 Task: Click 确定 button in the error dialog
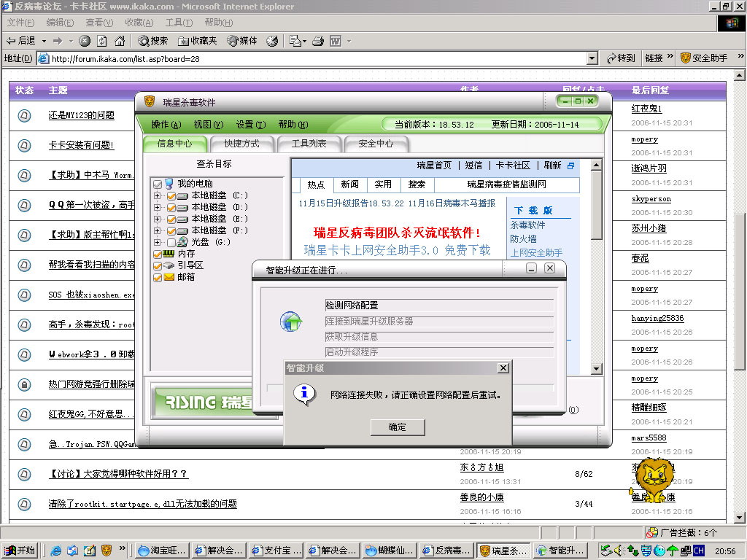pyautogui.click(x=398, y=427)
